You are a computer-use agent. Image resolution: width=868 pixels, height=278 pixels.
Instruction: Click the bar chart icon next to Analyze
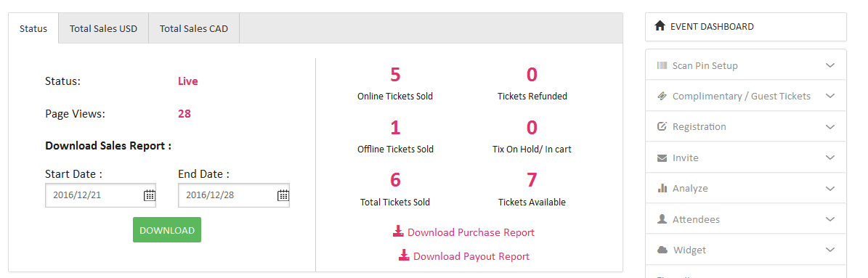(662, 188)
